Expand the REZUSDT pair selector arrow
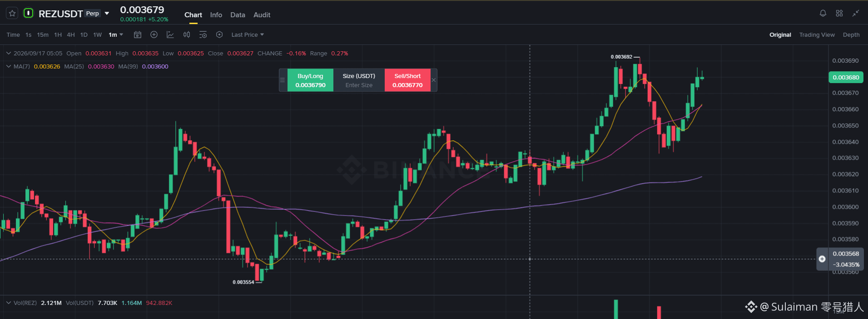This screenshot has height=319, width=868. 107,14
